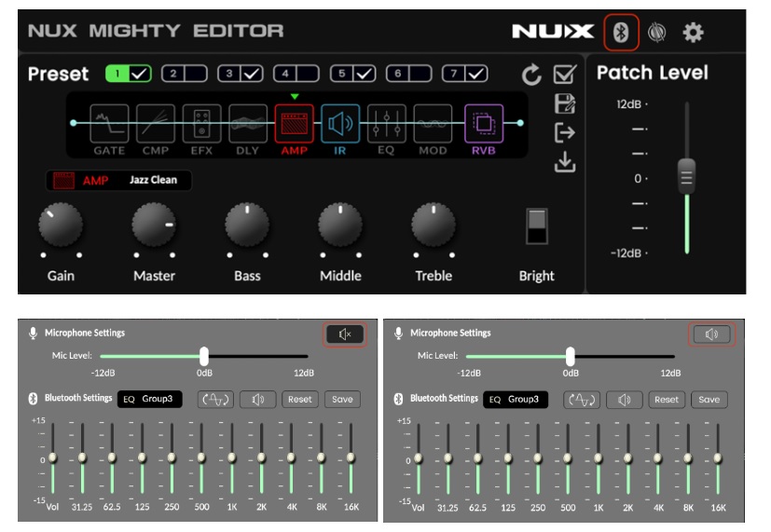This screenshot has height=532, width=771.
Task: Open EQ Group3 selector in left panel
Action: 149,399
